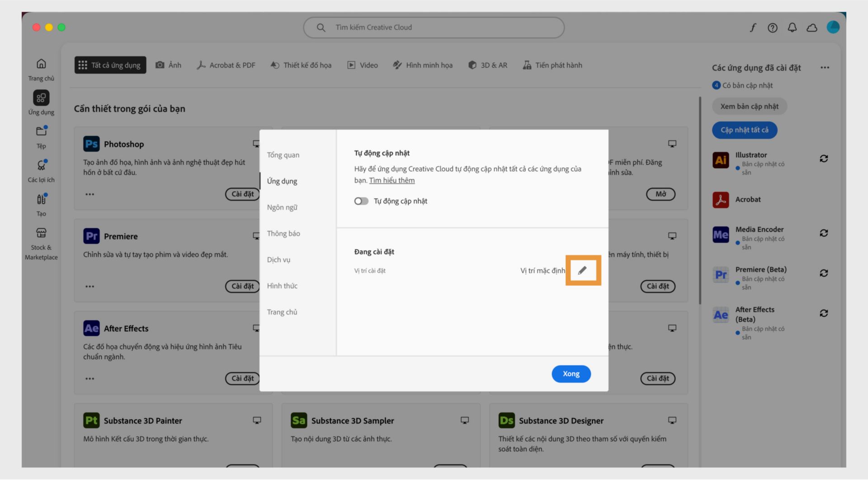The height and width of the screenshot is (480, 868).
Task: Click the Premiere app icon
Action: tap(91, 236)
